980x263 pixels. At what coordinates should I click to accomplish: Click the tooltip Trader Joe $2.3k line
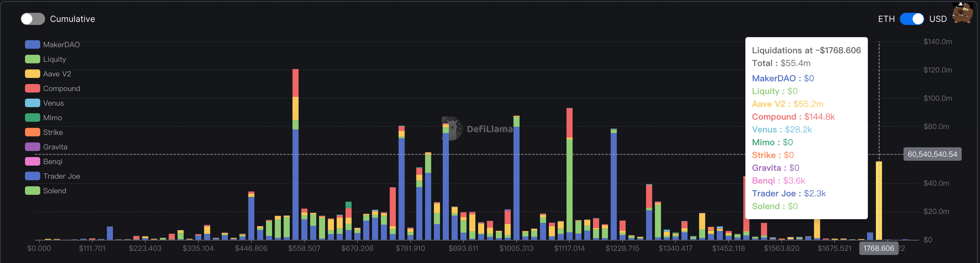tap(789, 194)
